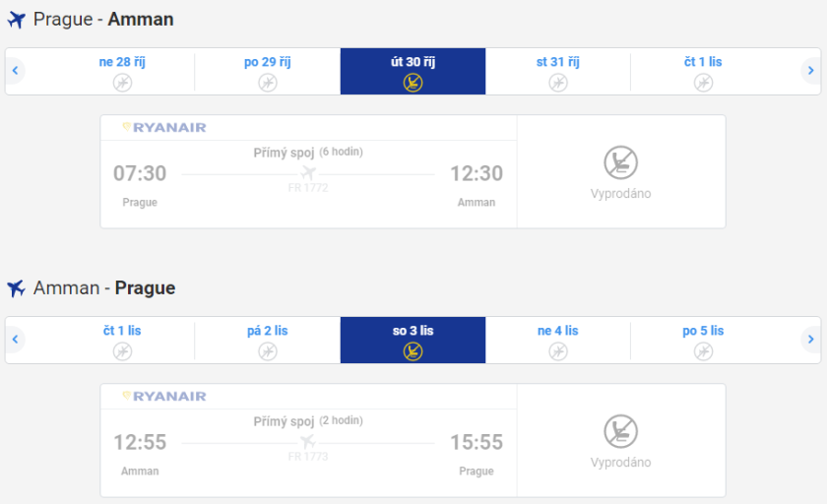Show later outbound dates with right arrow
This screenshot has height=504, width=827.
point(810,71)
